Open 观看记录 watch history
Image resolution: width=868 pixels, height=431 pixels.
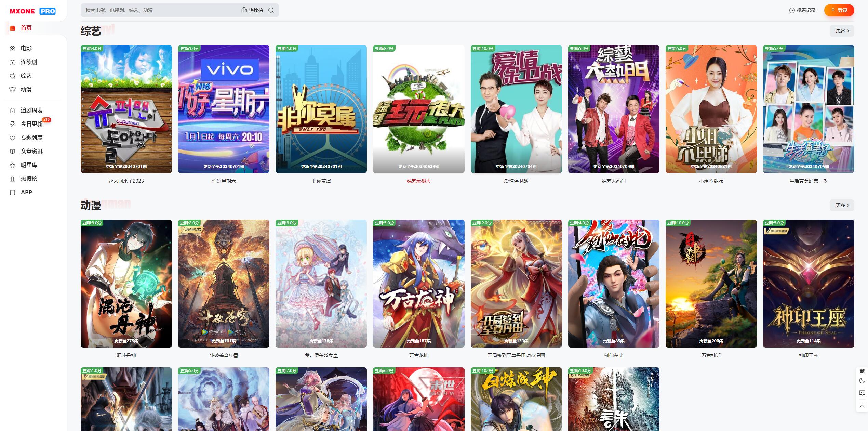(x=802, y=10)
